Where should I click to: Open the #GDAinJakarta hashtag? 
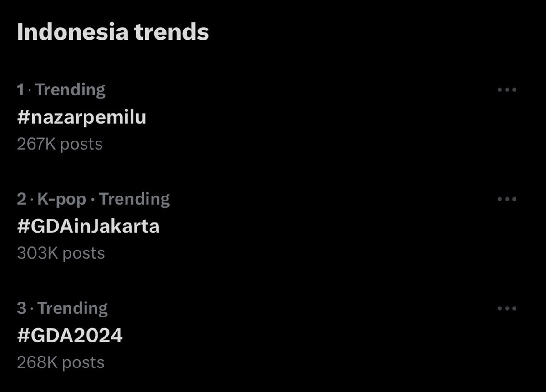coord(88,226)
